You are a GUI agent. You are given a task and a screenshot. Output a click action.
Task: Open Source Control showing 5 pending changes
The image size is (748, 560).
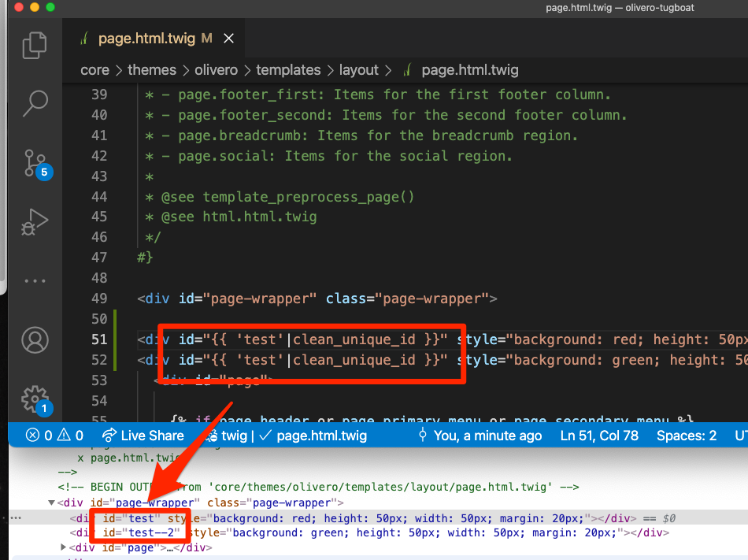35,162
